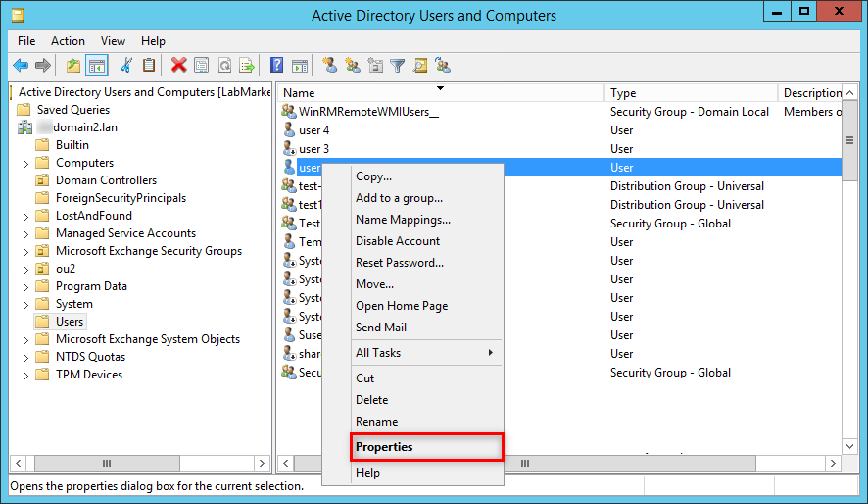The image size is (868, 504).
Task: Create a new user via toolbar icon
Action: point(330,66)
